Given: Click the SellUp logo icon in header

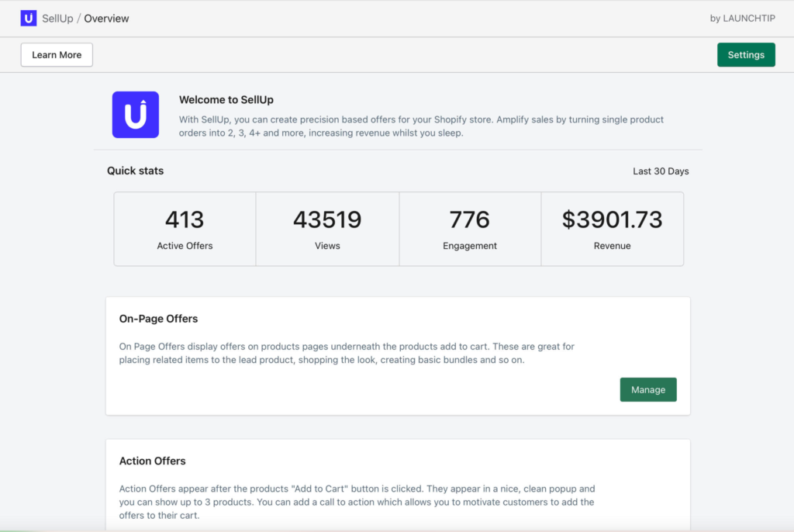Looking at the screenshot, I should click(29, 19).
